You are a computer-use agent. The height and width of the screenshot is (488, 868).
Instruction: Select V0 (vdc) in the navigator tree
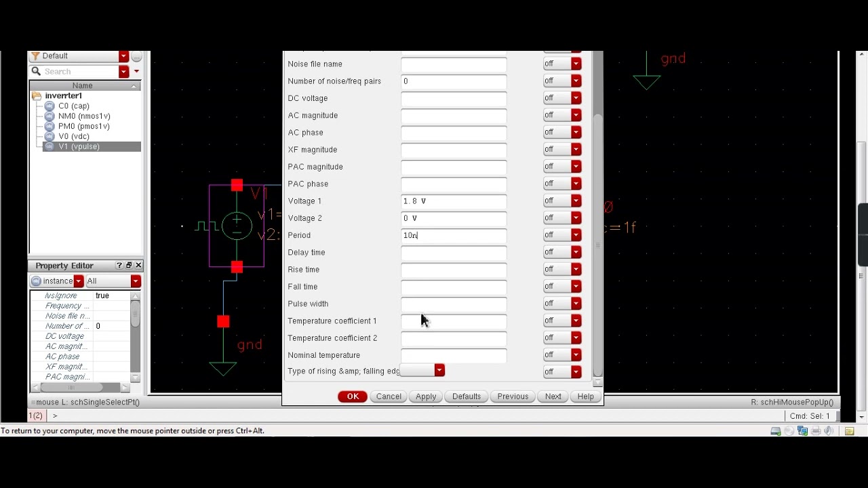point(74,136)
